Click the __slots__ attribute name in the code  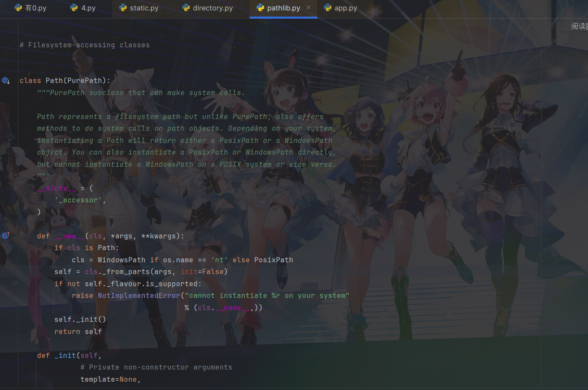56,188
